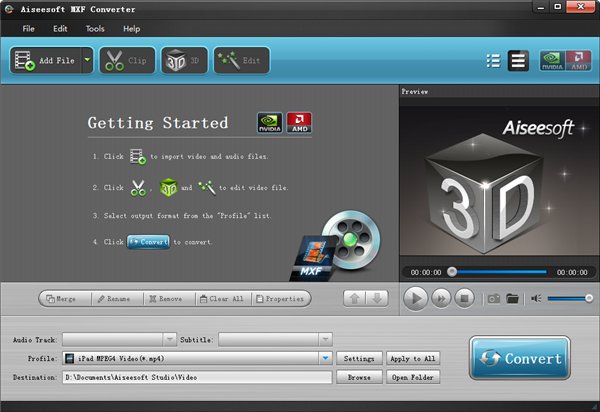This screenshot has width=600, height=412.
Task: Click the MXF film reel logo
Action: tap(335, 246)
